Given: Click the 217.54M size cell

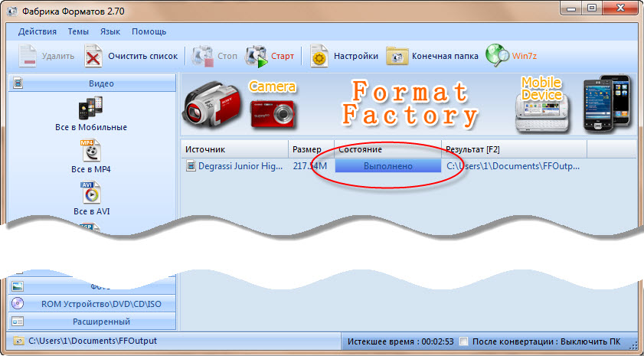Looking at the screenshot, I should pos(310,166).
